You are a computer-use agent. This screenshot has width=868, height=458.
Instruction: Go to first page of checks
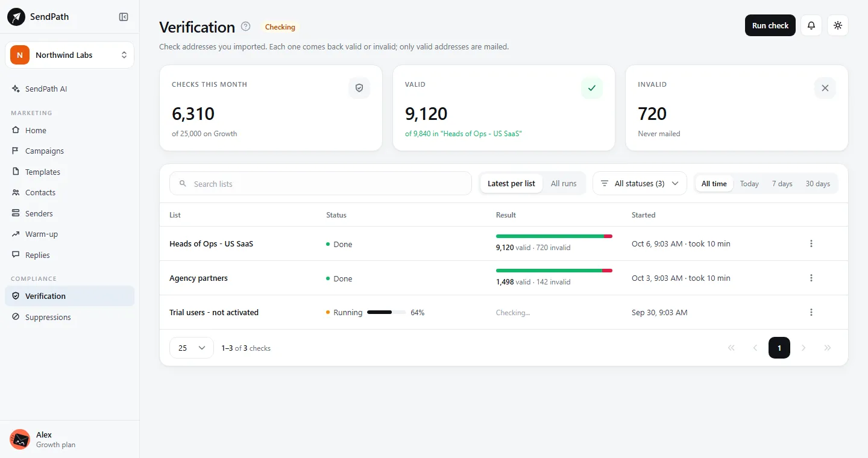[731, 348]
